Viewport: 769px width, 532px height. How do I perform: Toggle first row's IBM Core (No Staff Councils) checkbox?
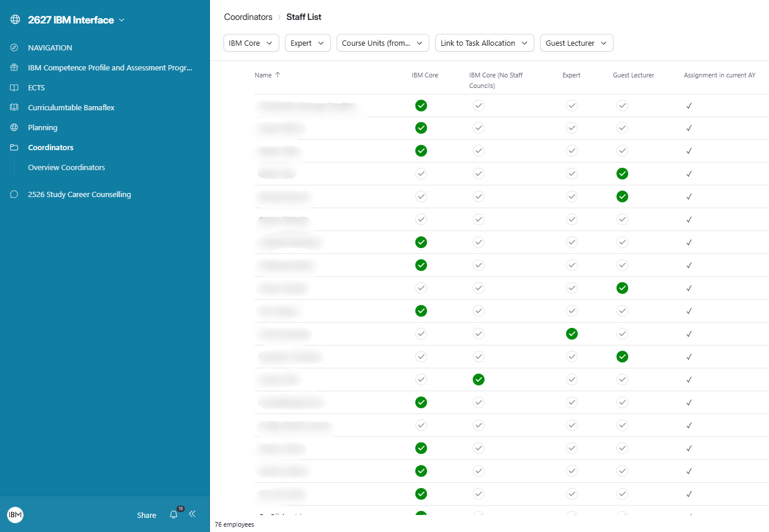479,106
